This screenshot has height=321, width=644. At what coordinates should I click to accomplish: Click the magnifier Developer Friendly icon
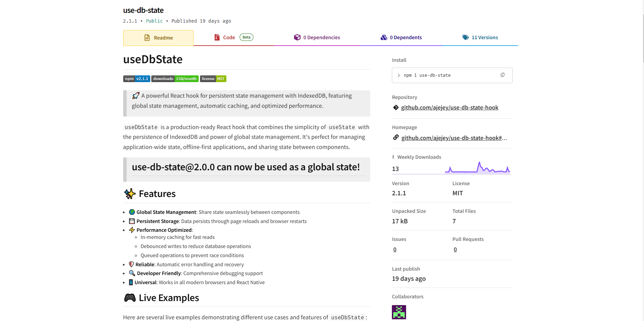point(132,273)
